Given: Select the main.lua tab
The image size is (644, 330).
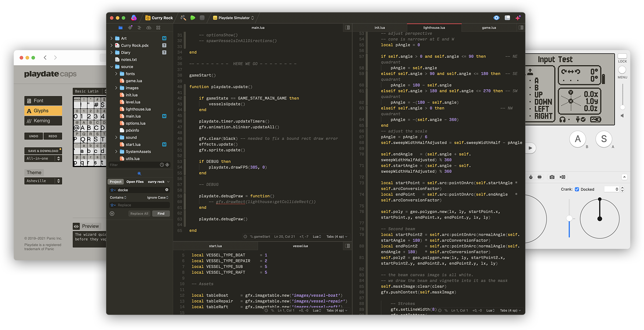Looking at the screenshot, I should (x=258, y=28).
